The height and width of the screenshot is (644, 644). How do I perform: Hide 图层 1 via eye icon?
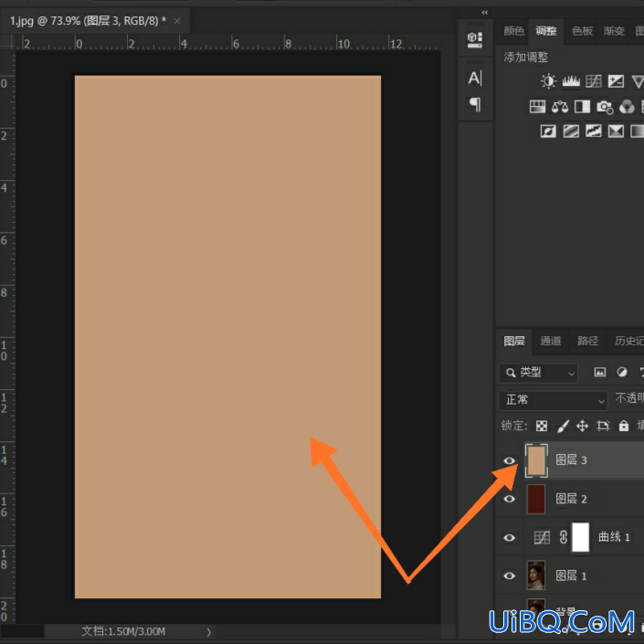pos(510,575)
